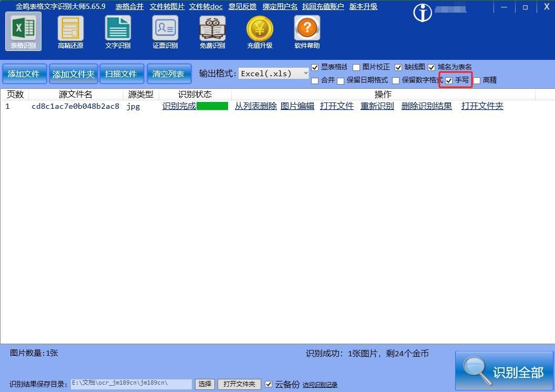Click the 识别状态 column header
555x392 pixels.
(195, 95)
